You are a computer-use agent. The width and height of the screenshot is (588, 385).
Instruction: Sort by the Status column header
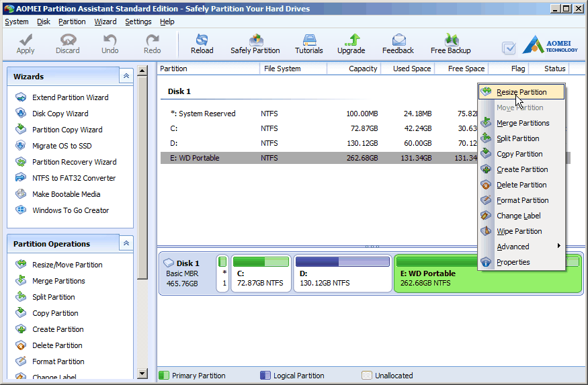click(x=549, y=69)
